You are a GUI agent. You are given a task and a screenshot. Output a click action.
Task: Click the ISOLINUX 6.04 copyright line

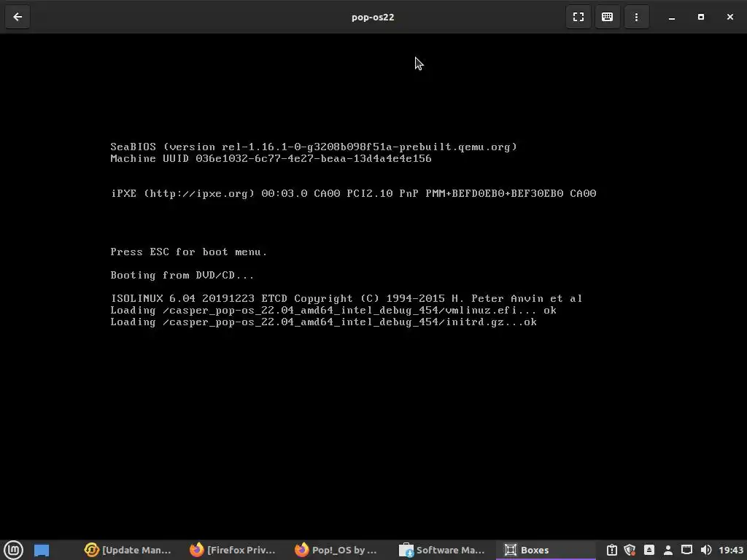tap(347, 298)
